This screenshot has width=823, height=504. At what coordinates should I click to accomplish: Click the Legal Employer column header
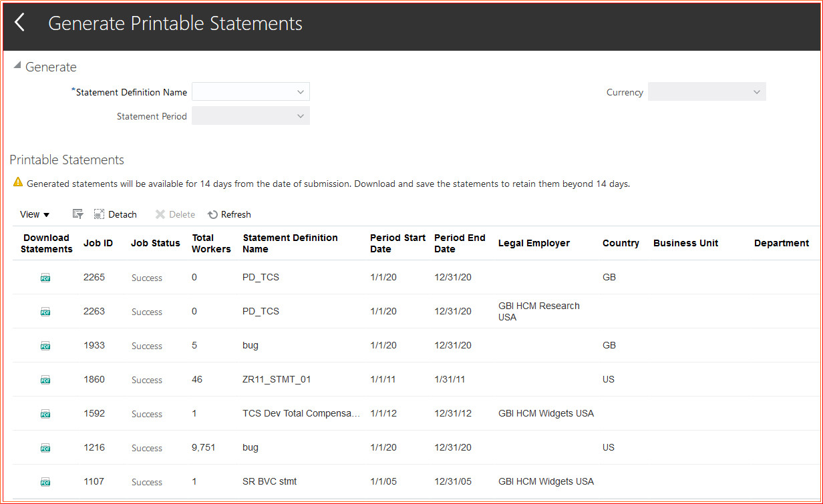pyautogui.click(x=534, y=243)
